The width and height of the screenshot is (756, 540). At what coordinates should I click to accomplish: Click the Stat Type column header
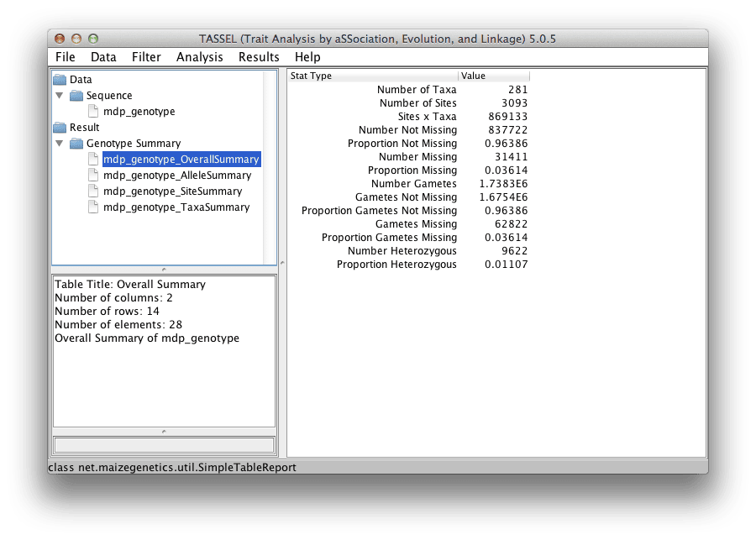point(373,76)
